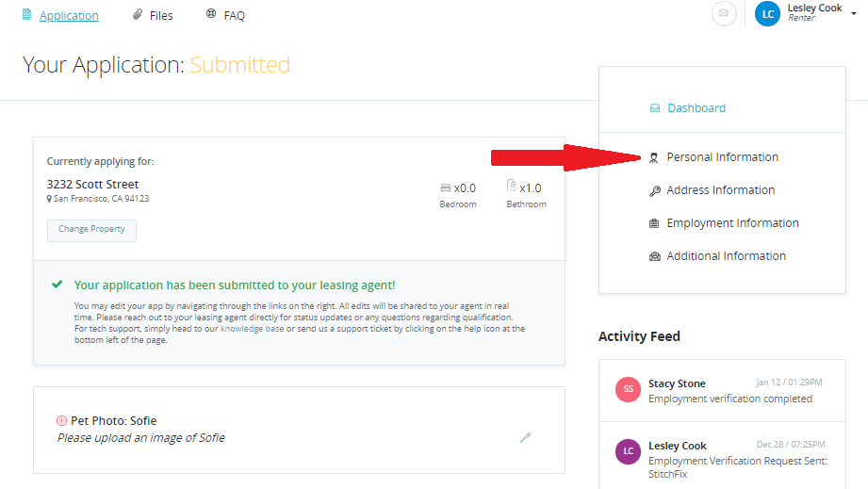Select Address Information in the menu

(721, 190)
